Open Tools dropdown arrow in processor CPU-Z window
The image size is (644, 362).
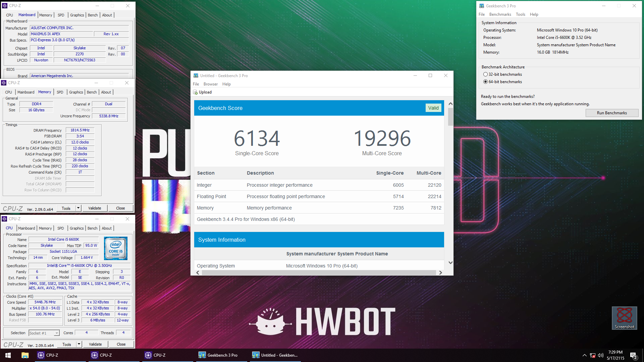(x=79, y=344)
